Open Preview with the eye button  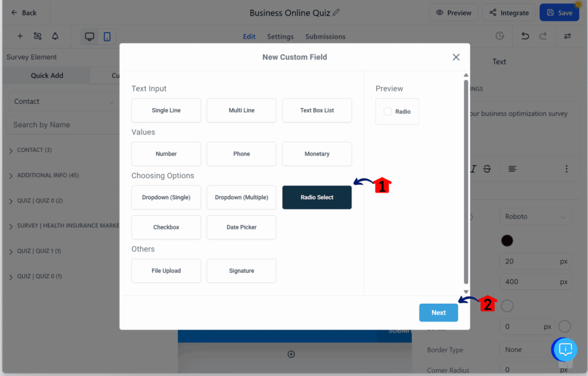point(454,13)
